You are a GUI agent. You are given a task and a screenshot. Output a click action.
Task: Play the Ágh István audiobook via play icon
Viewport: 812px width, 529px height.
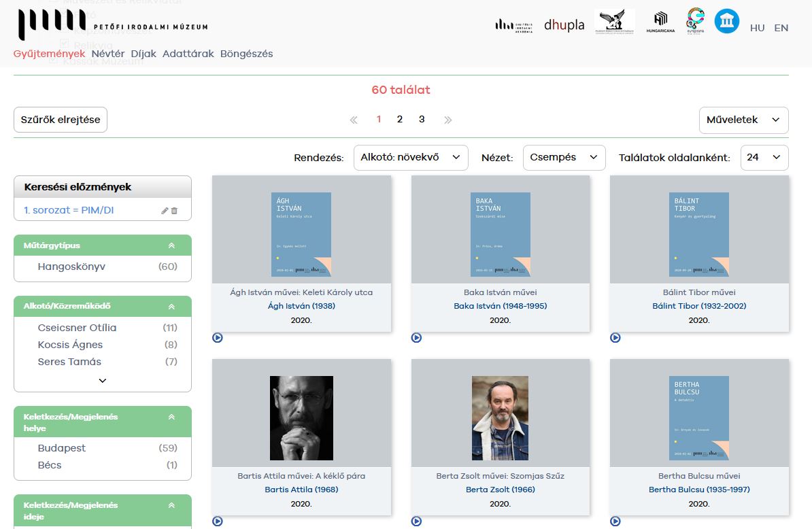coord(218,337)
